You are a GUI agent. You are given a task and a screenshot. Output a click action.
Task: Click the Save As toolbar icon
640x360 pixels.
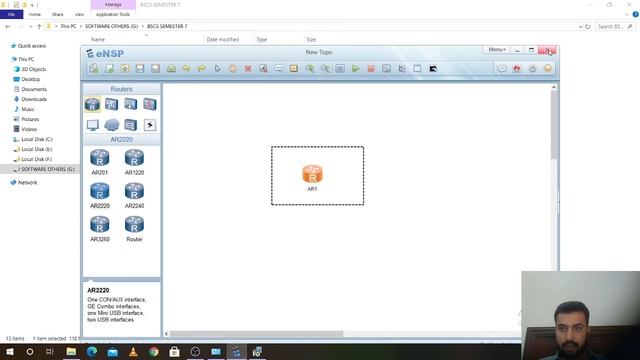(x=156, y=69)
